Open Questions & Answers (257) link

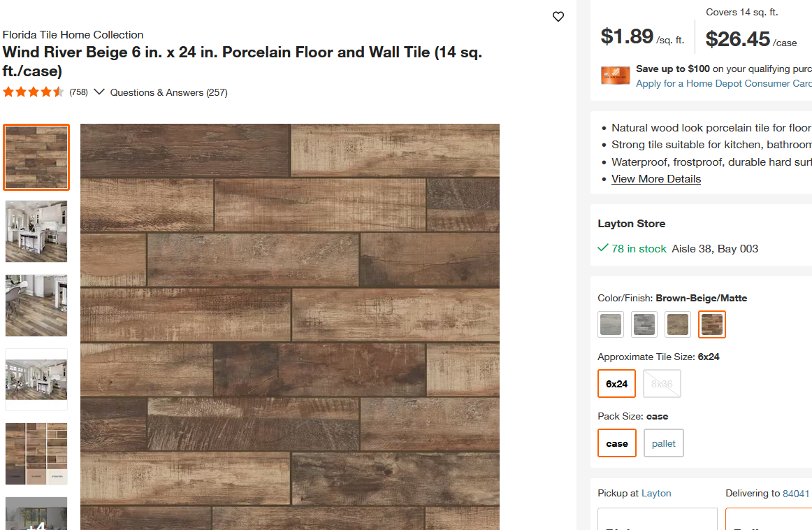tap(169, 92)
